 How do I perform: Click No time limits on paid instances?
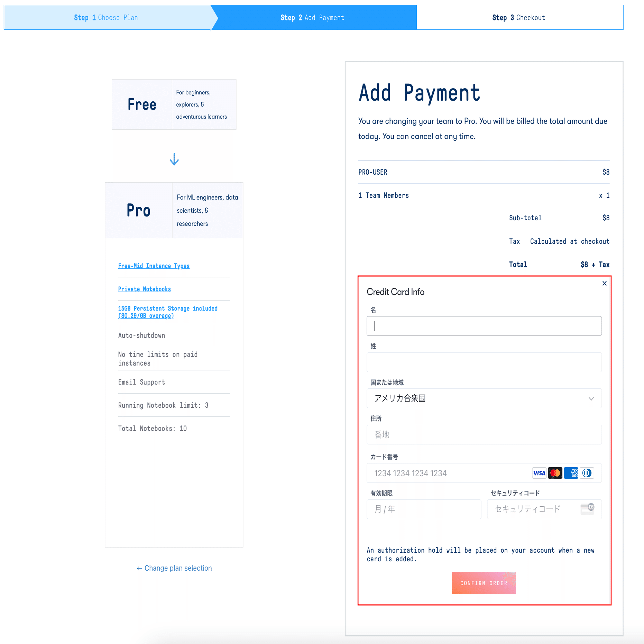tap(158, 359)
